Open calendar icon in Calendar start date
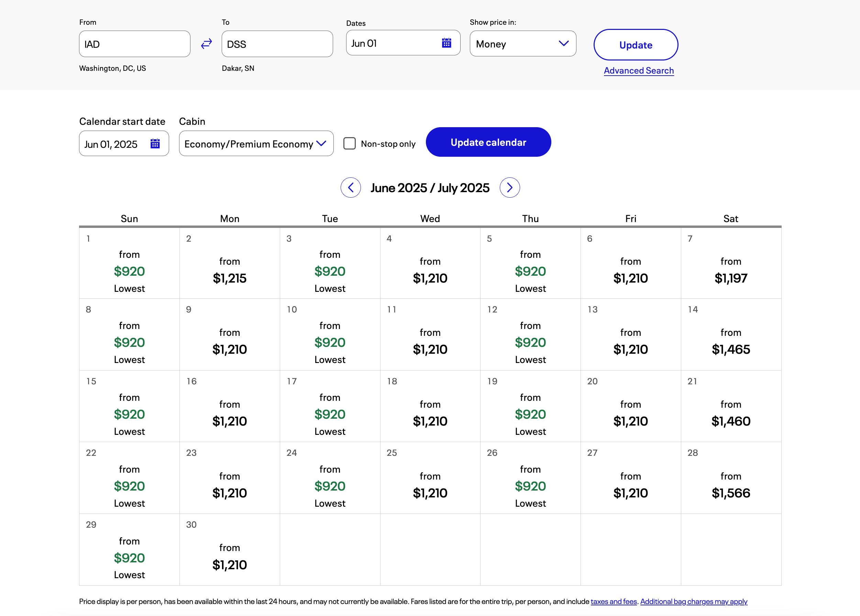860x616 pixels. [x=155, y=144]
